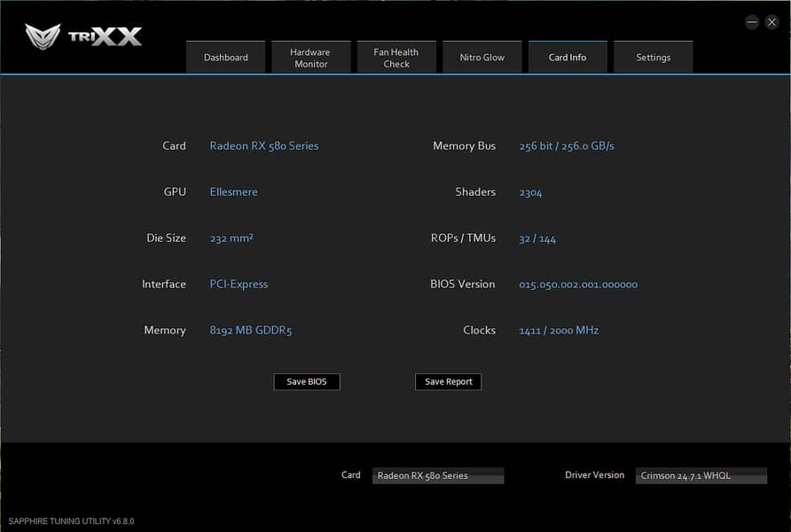The image size is (791, 532).
Task: Open the Dashboard tab
Action: click(225, 58)
